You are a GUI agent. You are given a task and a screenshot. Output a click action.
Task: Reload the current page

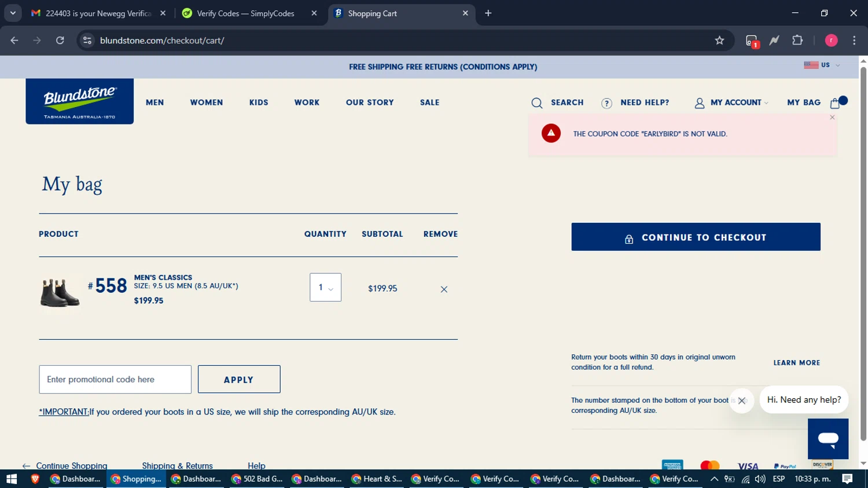(60, 41)
